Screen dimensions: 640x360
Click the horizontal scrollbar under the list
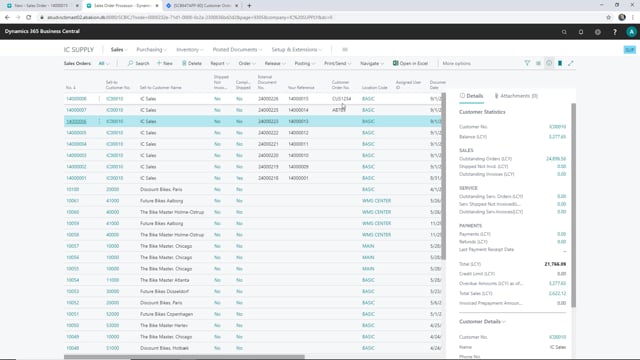click(x=184, y=357)
